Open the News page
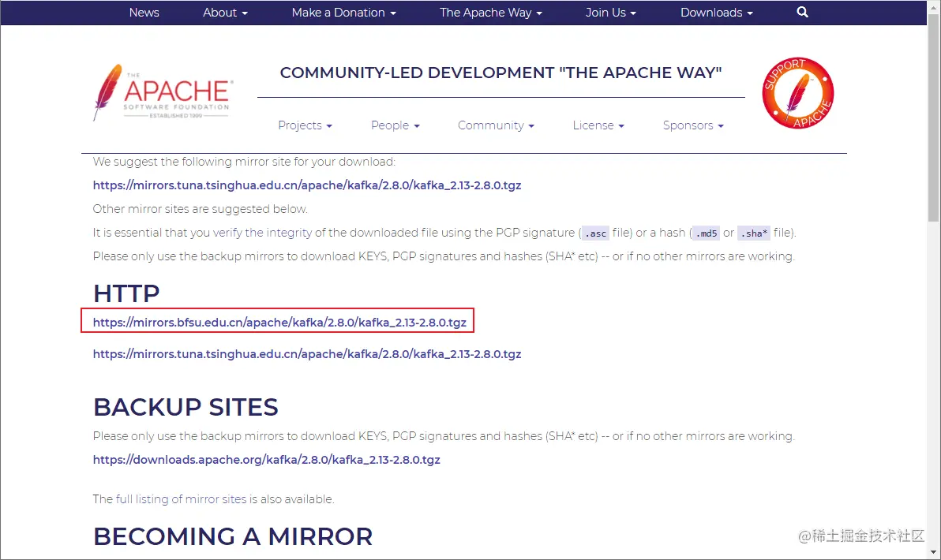Screen dimensions: 941x560 [x=144, y=13]
